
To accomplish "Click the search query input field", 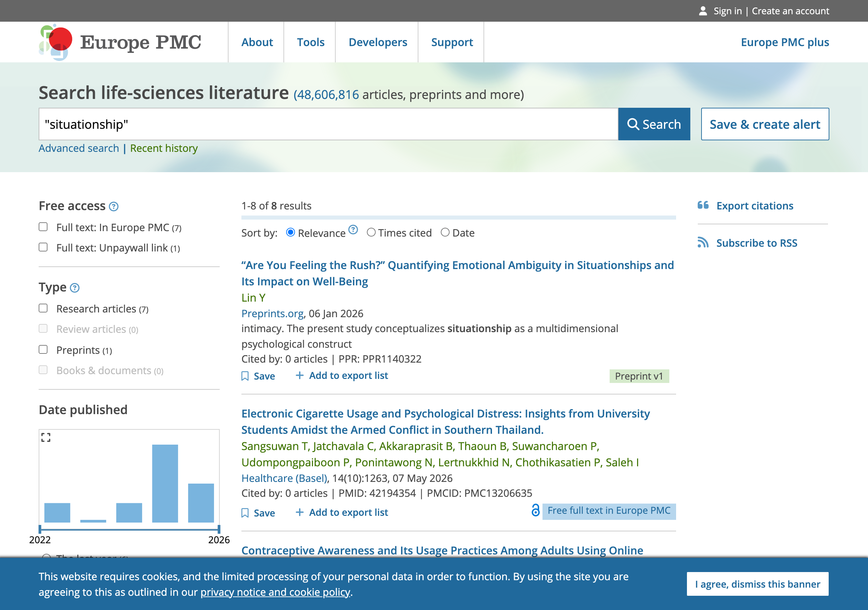I will coord(328,124).
